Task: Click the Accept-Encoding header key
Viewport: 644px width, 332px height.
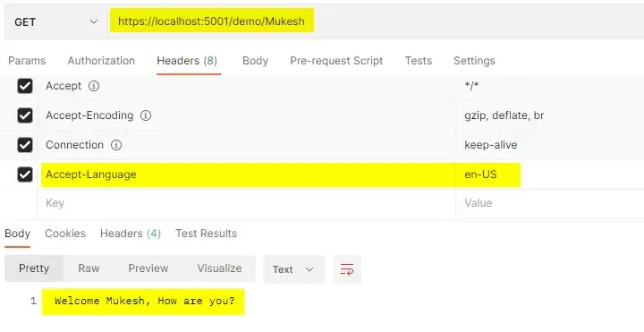Action: pyautogui.click(x=89, y=115)
